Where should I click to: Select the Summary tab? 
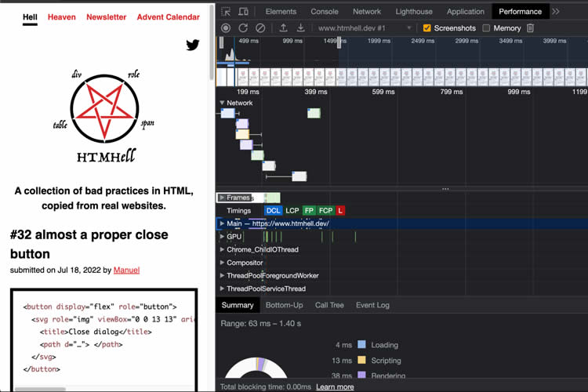pyautogui.click(x=238, y=305)
